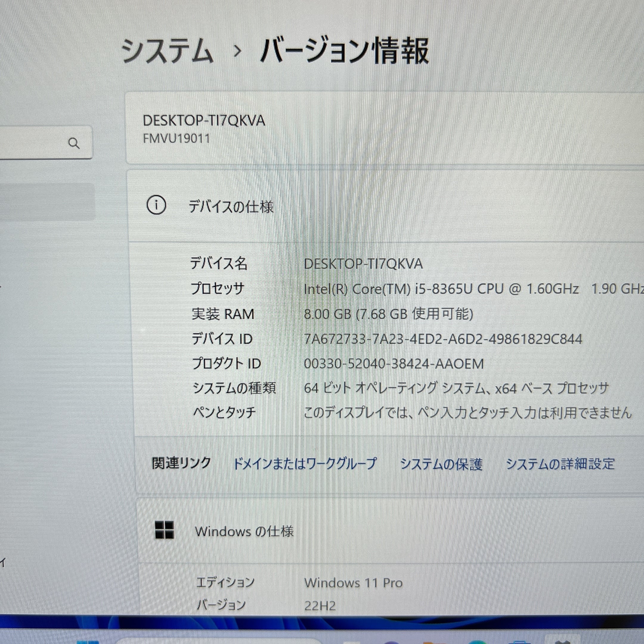Select DESKTOP-TI7QKVA value in デバイス名 row

point(363,264)
